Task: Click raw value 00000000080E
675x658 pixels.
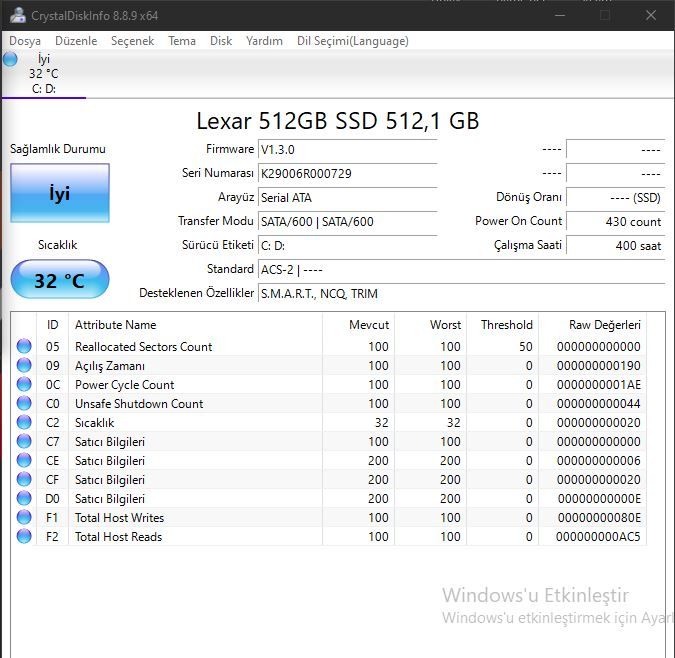Action: 599,518
